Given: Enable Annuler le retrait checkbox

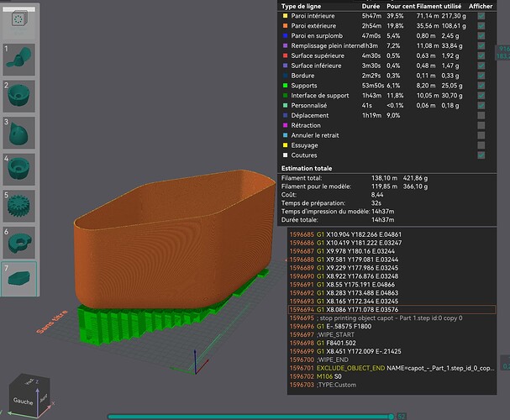Looking at the screenshot, I should [x=481, y=135].
